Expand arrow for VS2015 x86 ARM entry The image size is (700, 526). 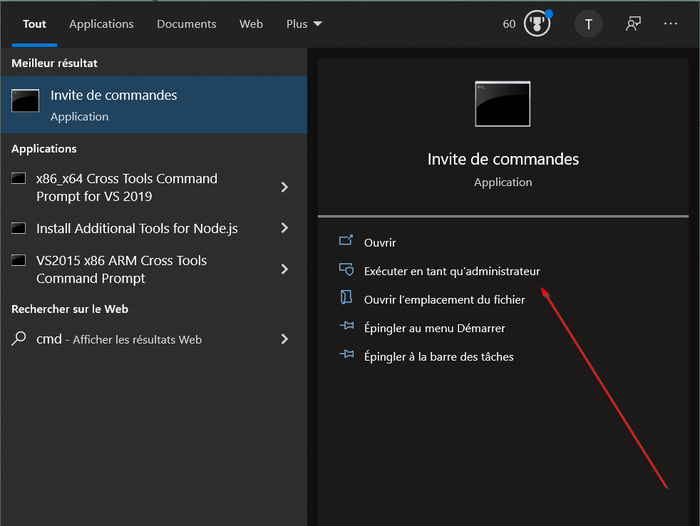[x=284, y=269]
